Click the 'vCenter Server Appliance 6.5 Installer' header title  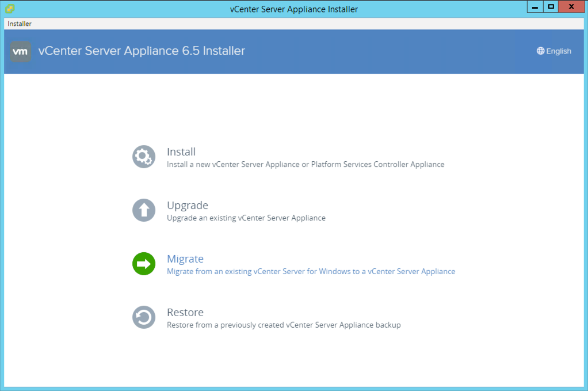[x=142, y=51]
